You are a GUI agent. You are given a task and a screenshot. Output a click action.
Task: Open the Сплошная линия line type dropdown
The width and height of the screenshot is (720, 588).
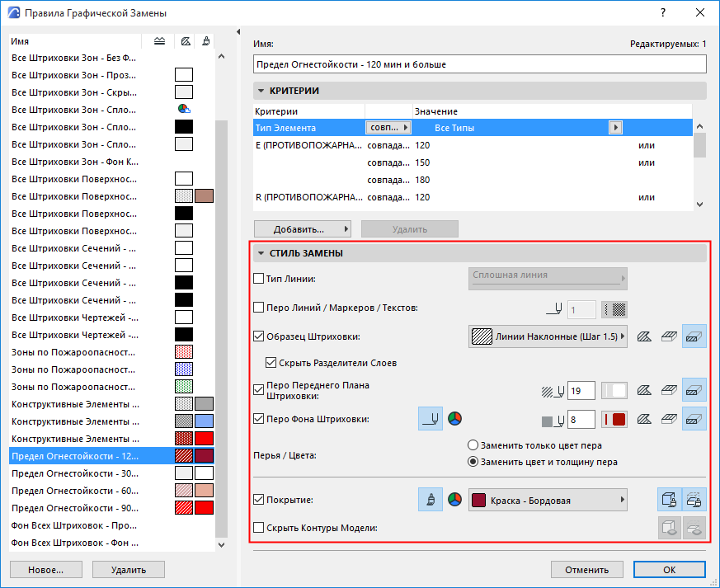click(x=548, y=279)
